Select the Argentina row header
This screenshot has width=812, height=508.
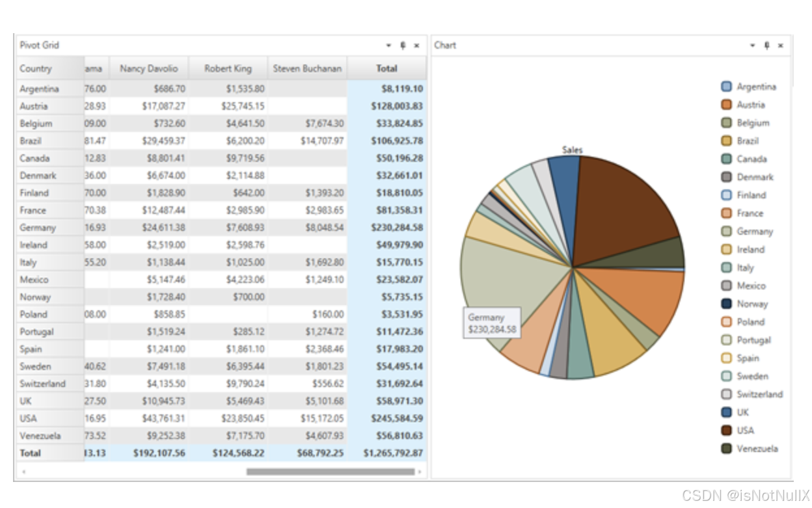(x=50, y=89)
